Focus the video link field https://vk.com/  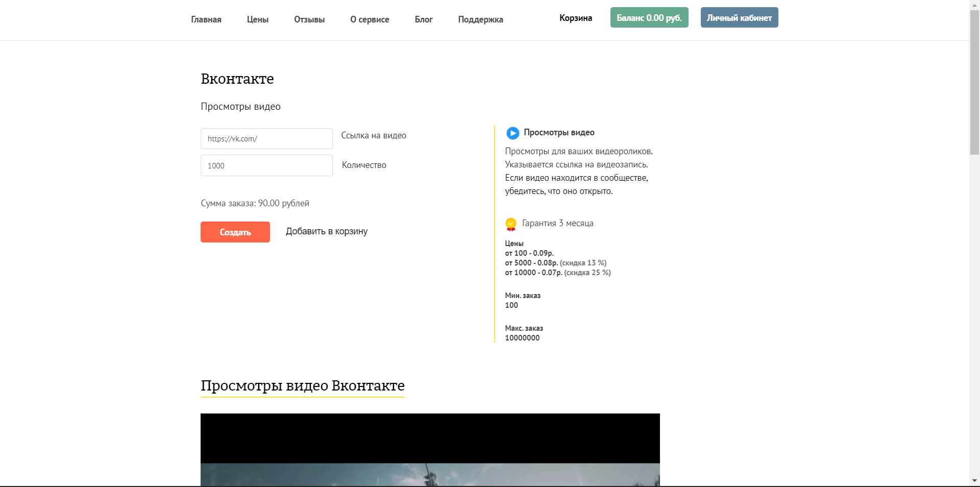click(266, 138)
